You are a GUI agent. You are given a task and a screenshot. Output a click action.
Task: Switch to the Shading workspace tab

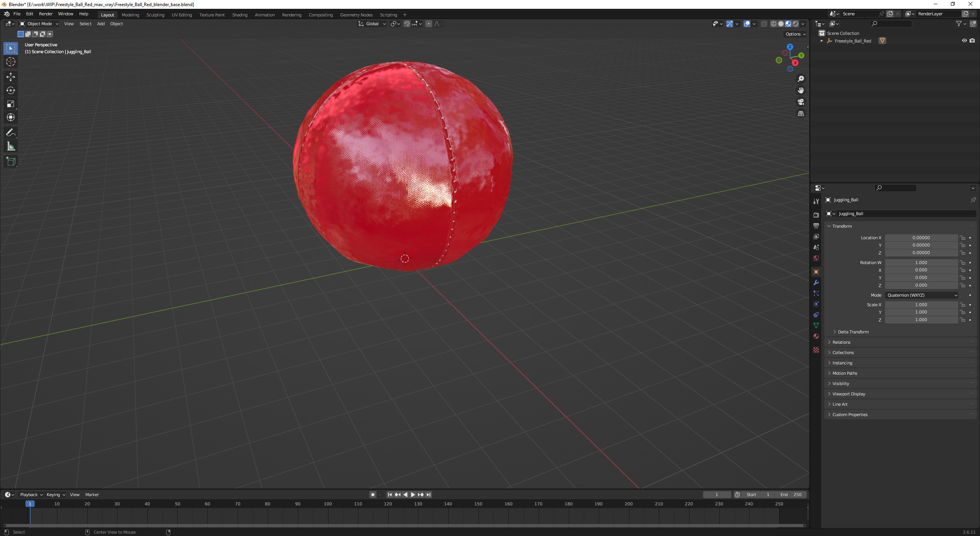[x=240, y=15]
